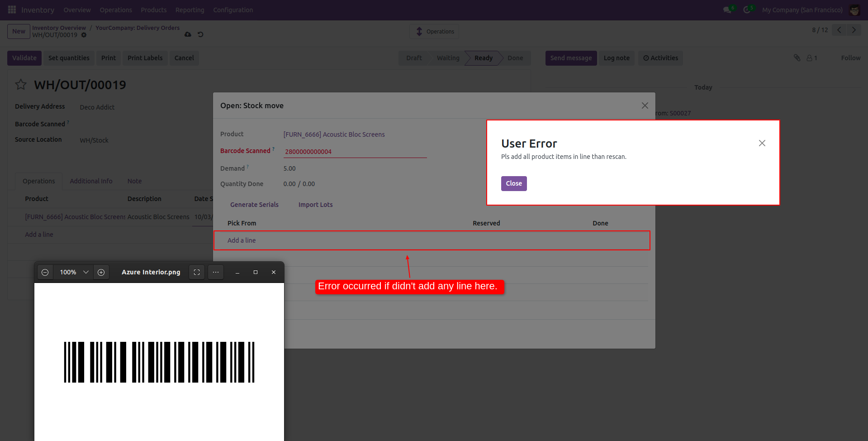Viewport: 868px width, 441px height.
Task: Open the Acoustic Bloc Screens product link in dialog
Action: click(334, 134)
